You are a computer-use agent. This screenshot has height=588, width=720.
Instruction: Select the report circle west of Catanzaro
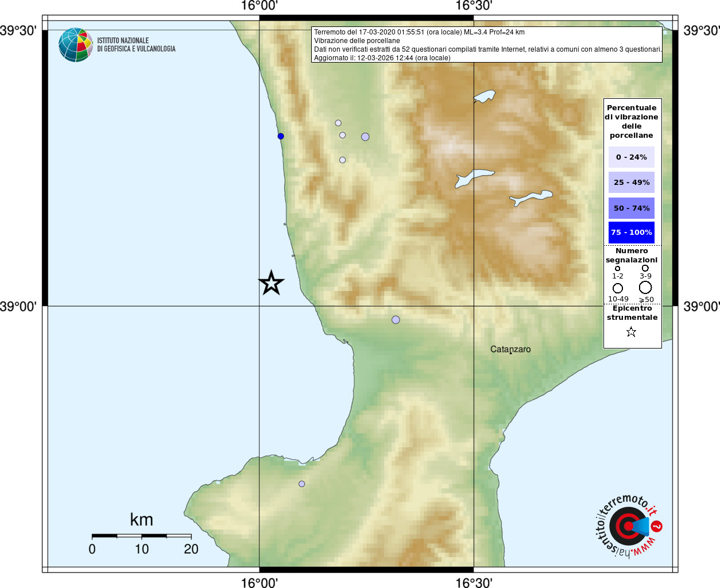pyautogui.click(x=396, y=319)
